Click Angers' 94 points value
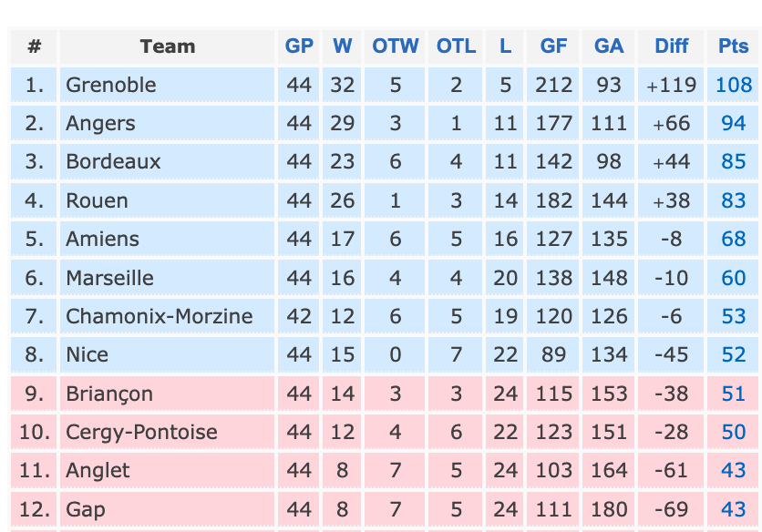This screenshot has width=762, height=532. pyautogui.click(x=734, y=123)
